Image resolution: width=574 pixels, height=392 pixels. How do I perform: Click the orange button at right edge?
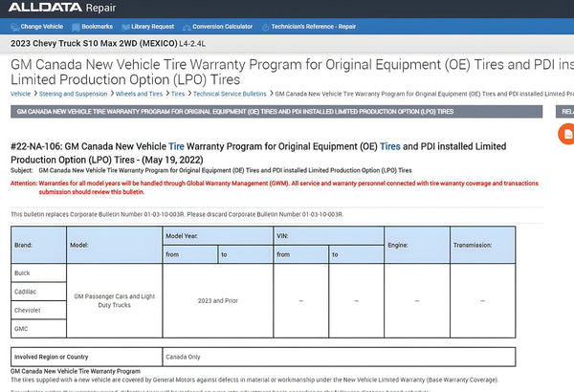(x=565, y=136)
